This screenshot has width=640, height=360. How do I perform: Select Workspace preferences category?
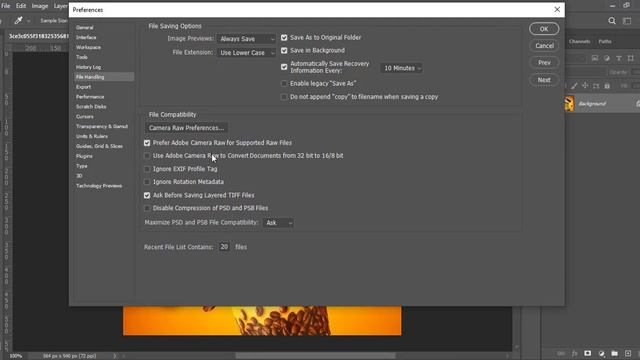88,47
